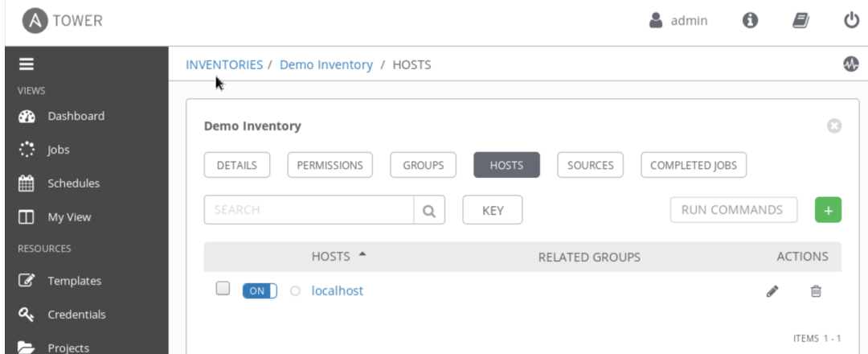Delete localhost with the trash icon
Image resolution: width=868 pixels, height=354 pixels.
(816, 291)
